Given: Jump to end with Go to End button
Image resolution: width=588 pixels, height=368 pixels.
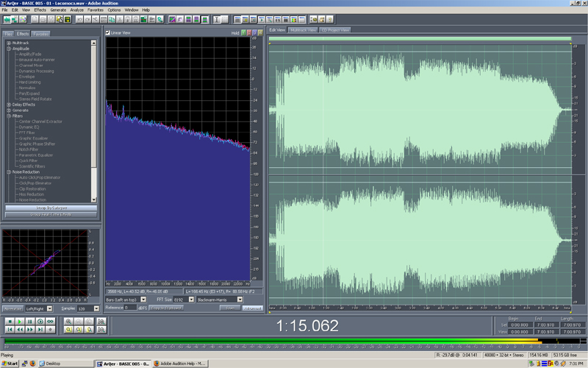Looking at the screenshot, I should 40,330.
